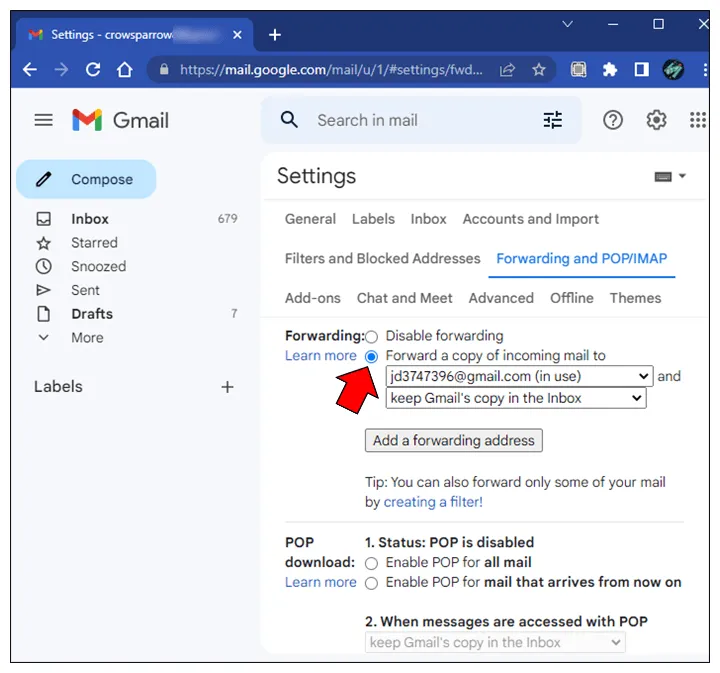
Task: Toggle the browser side panel
Action: [641, 70]
